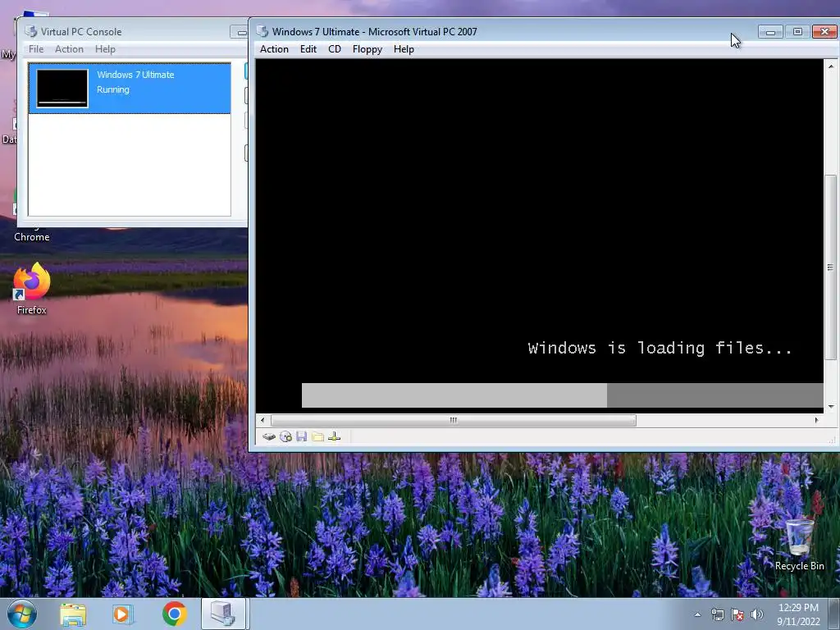840x630 pixels.
Task: Launch Google Chrome from the taskbar
Action: pyautogui.click(x=174, y=614)
